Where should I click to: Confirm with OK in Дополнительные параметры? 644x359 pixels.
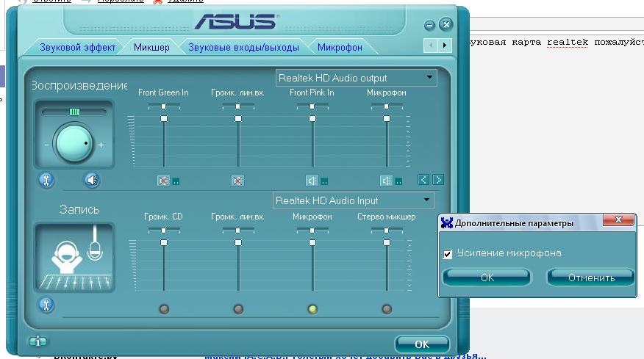pos(487,278)
